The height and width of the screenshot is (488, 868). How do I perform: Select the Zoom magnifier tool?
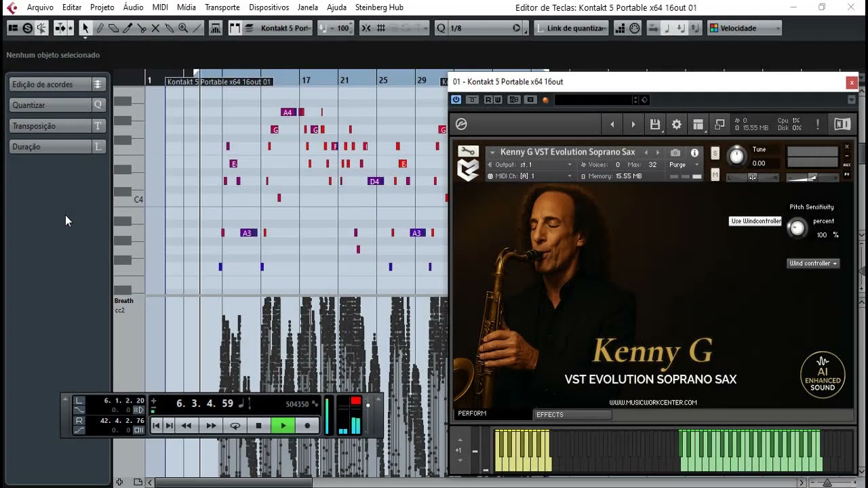point(183,28)
